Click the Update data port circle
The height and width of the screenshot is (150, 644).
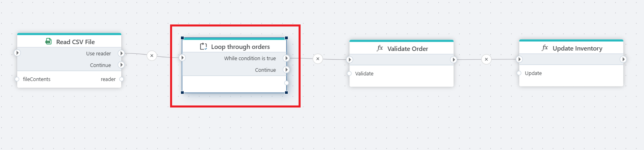pyautogui.click(x=519, y=73)
